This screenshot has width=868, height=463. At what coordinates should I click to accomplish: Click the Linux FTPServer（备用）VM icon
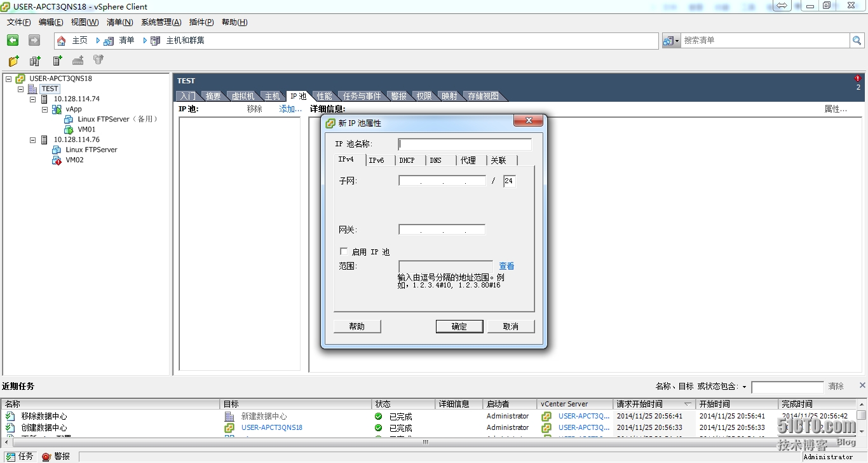pos(69,120)
